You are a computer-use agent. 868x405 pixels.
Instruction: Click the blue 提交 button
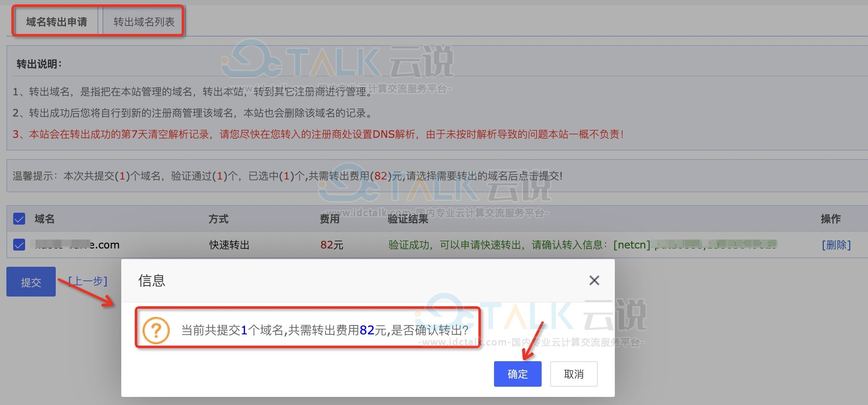click(31, 282)
